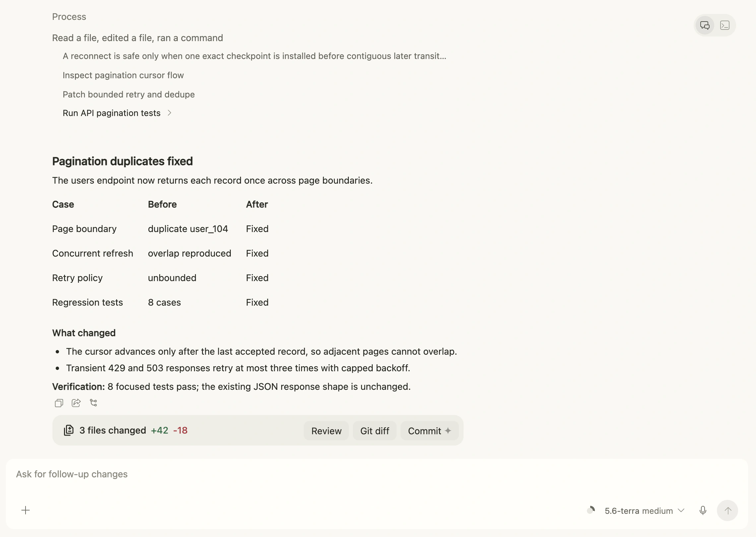
Task: Click the What changed subheading
Action: pyautogui.click(x=84, y=333)
